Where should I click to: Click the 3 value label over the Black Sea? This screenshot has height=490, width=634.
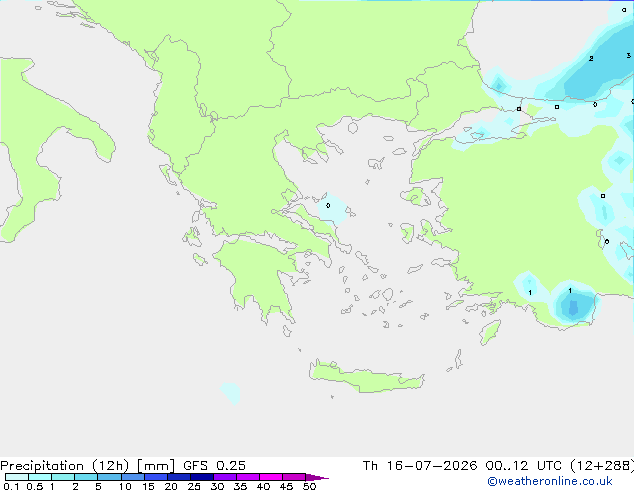click(x=628, y=55)
